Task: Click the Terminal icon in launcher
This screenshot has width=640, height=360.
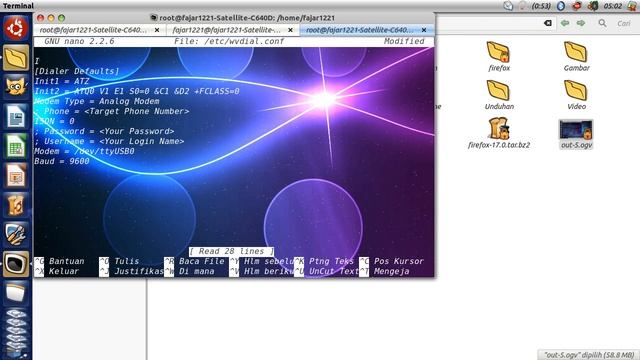Action: point(16,264)
